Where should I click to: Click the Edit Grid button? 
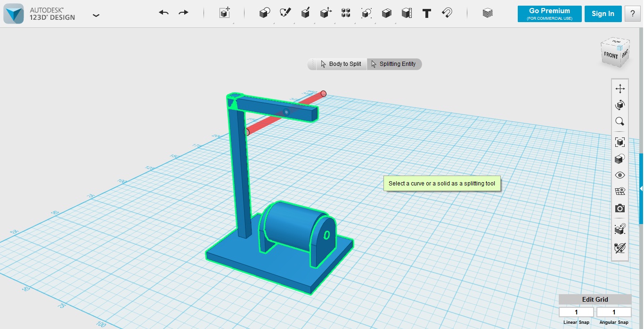(595, 299)
